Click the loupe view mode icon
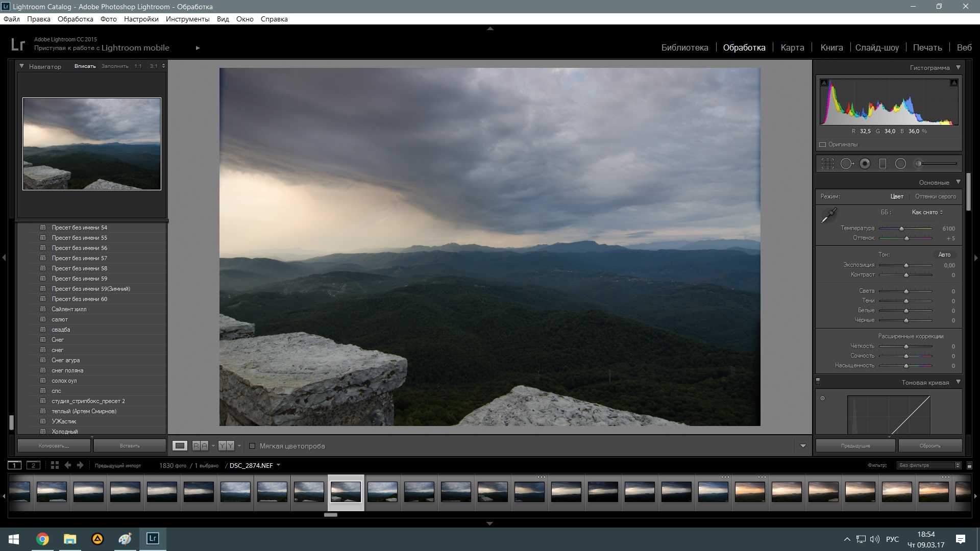The height and width of the screenshot is (551, 980). [x=180, y=446]
